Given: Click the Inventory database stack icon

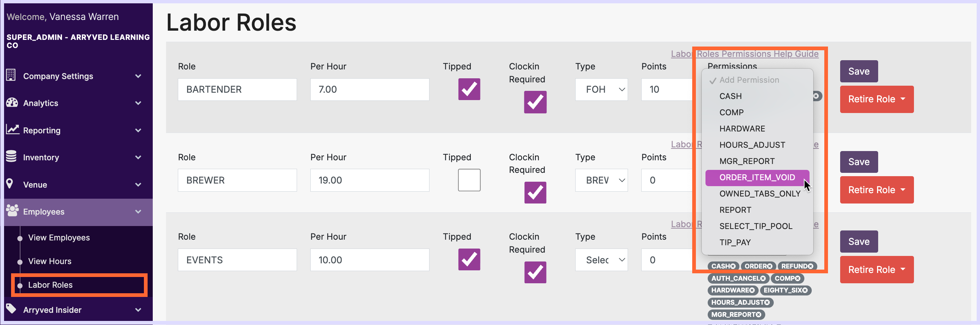Looking at the screenshot, I should click(x=11, y=157).
